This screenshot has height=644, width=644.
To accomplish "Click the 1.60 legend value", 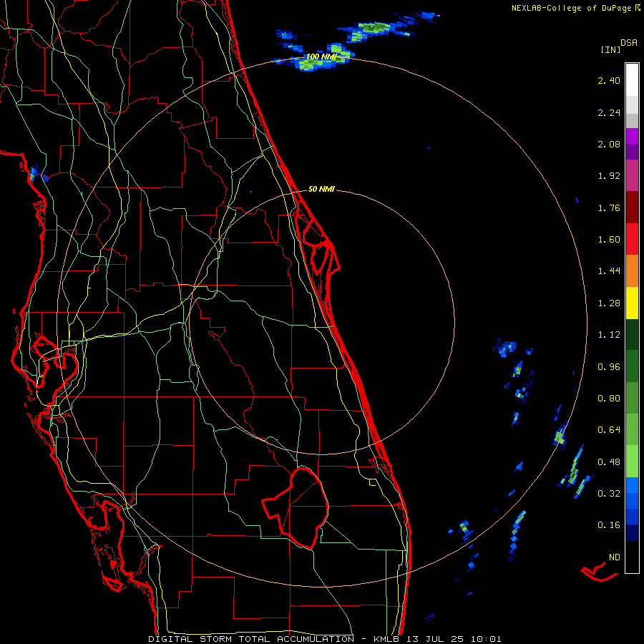I will tap(609, 240).
